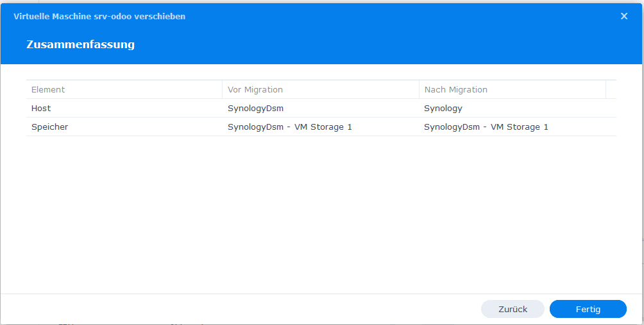644x325 pixels.
Task: Click the empty footer area left of Zurück
Action: click(x=238, y=309)
